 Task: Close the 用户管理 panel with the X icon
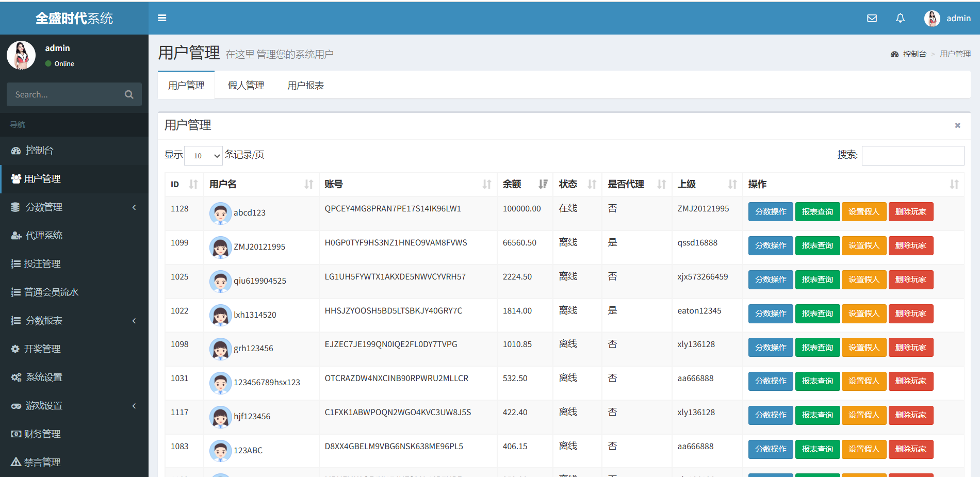[957, 125]
